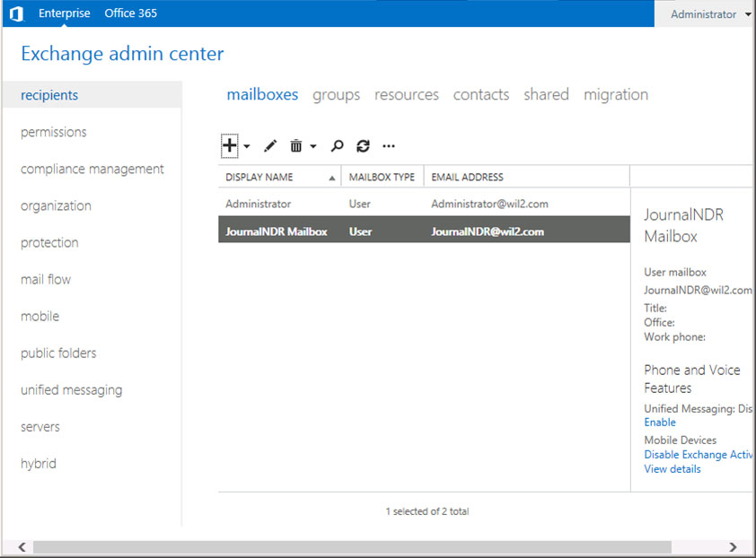Open the resources tab

pos(407,94)
